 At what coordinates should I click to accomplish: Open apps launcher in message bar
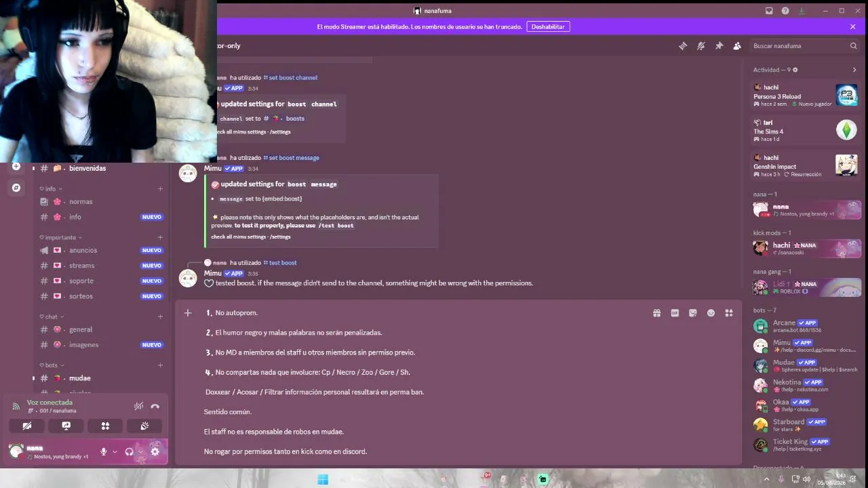[729, 313]
